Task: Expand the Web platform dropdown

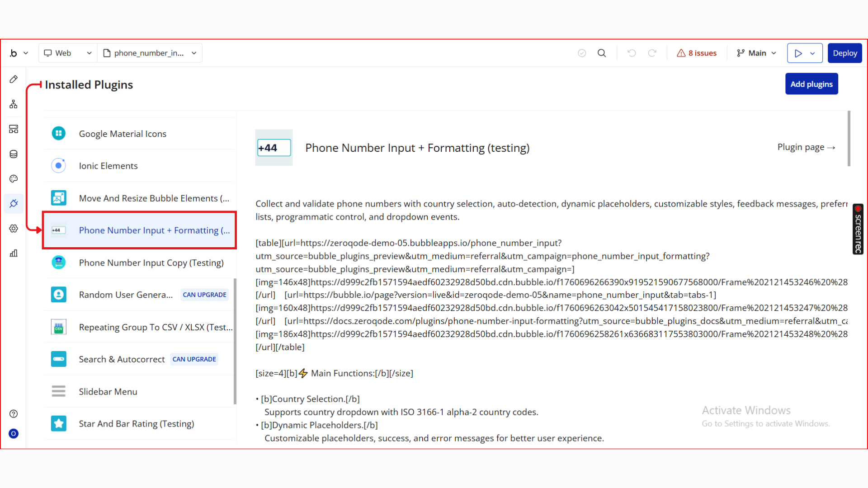Action: point(68,53)
